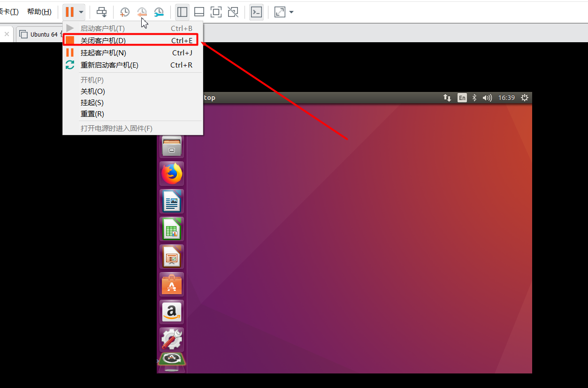The image size is (588, 388).
Task: Choose 挂起客户机(N) menu entry
Action: pyautogui.click(x=133, y=53)
